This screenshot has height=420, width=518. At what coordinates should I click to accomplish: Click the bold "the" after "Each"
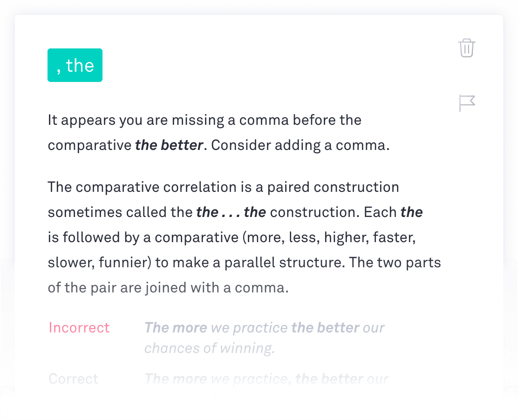click(412, 212)
